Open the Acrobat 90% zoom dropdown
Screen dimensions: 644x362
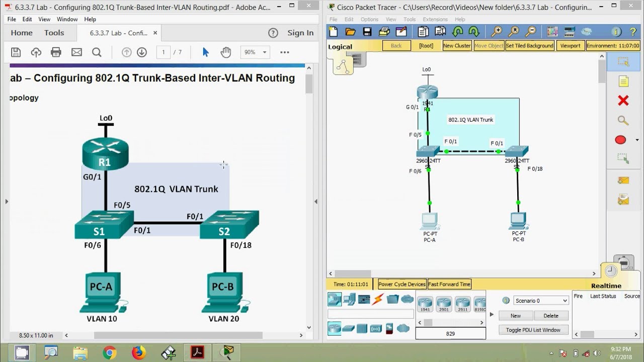coord(265,52)
